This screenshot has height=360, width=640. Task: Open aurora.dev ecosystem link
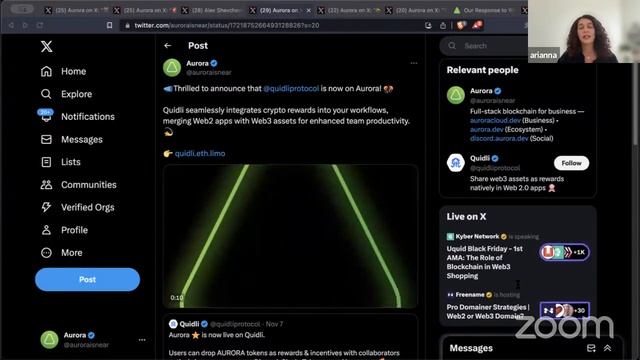tap(487, 129)
